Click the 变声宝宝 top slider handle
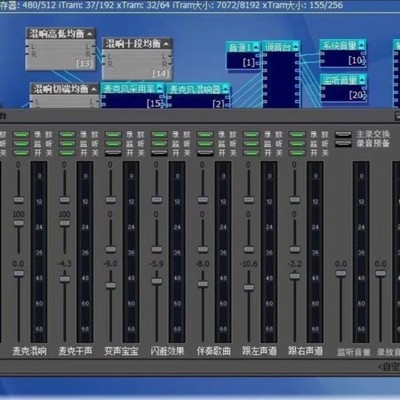The width and height of the screenshot is (400, 400). pyautogui.click(x=111, y=200)
